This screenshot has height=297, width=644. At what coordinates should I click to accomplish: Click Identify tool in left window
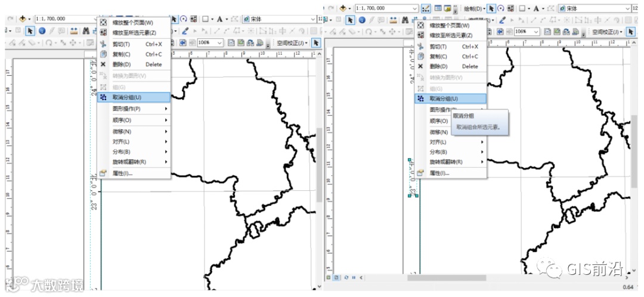pyautogui.click(x=42, y=31)
